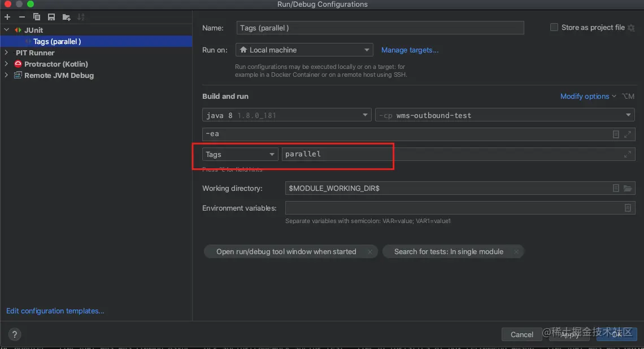Sort configurations alphabetically
Screen dimensions: 644x349
tap(81, 17)
